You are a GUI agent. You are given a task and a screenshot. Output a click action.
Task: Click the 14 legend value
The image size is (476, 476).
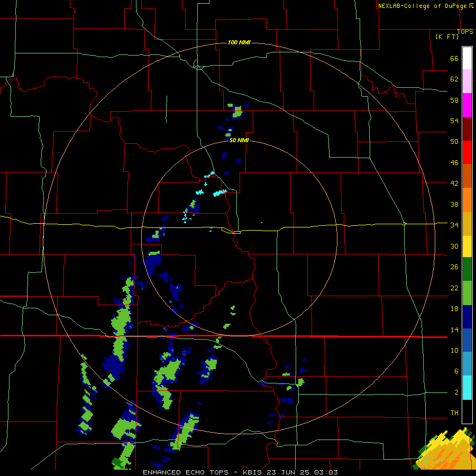454,329
